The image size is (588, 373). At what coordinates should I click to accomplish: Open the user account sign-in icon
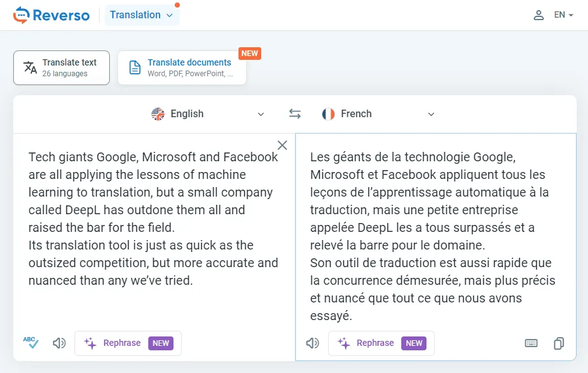[538, 14]
